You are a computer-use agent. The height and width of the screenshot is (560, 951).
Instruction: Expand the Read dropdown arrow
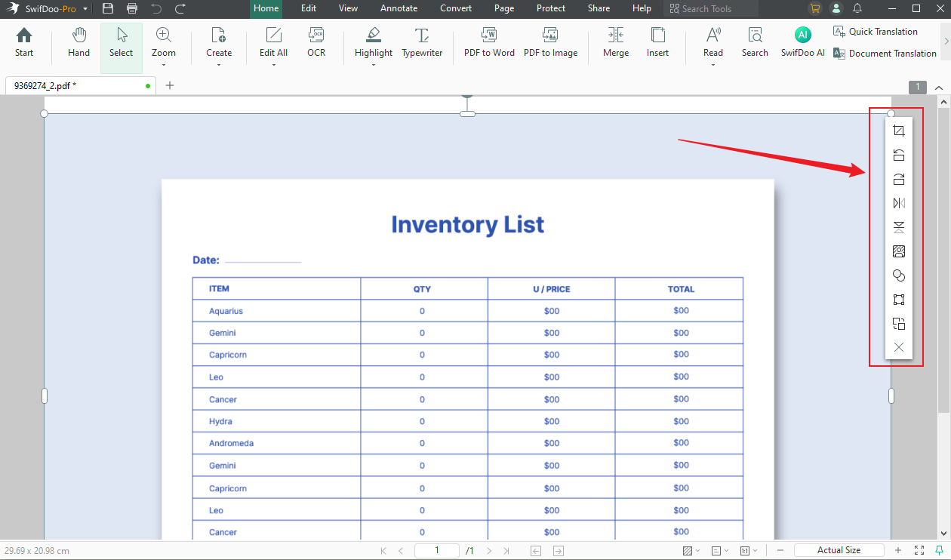[x=713, y=65]
